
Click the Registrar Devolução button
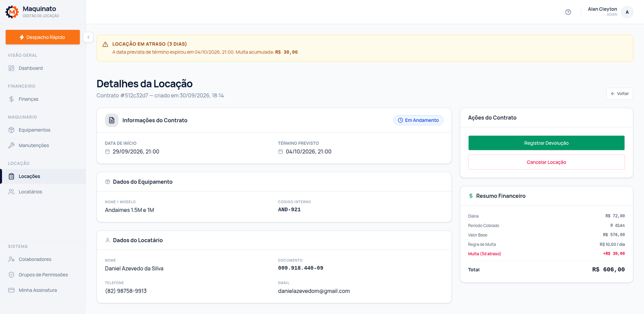(546, 143)
